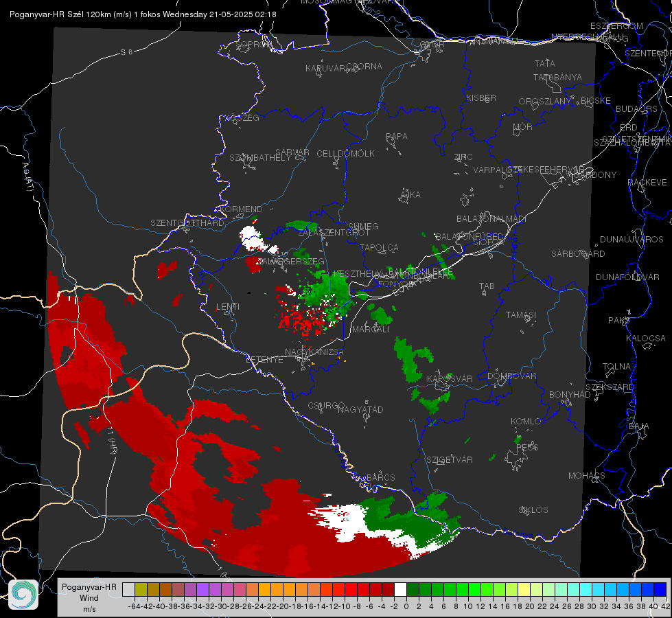
Task: Click the NAGYATÁD label
Action: (360, 409)
